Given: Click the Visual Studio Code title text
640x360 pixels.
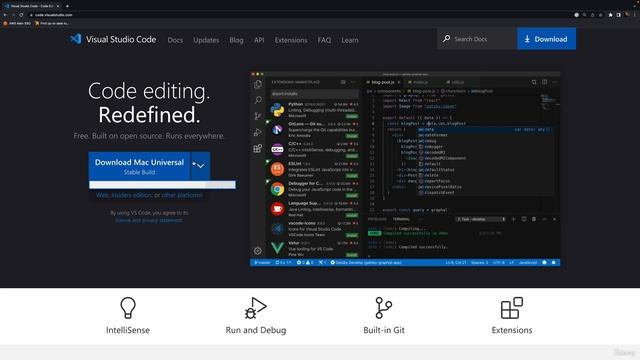Looking at the screenshot, I should coord(121,39).
